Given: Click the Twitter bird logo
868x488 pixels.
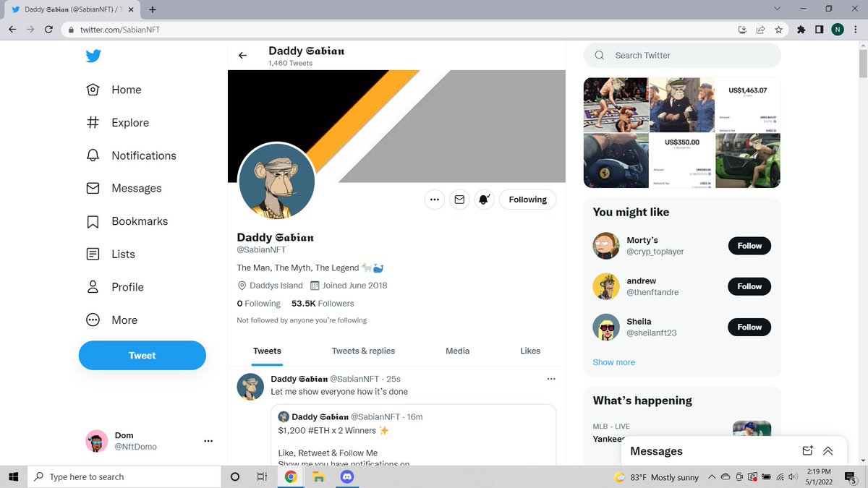Looking at the screenshot, I should tap(93, 56).
